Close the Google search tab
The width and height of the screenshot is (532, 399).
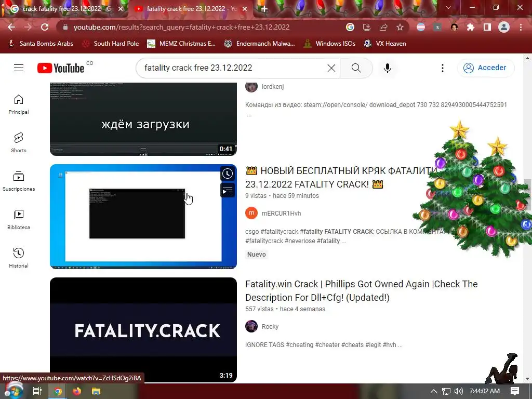pos(121,9)
